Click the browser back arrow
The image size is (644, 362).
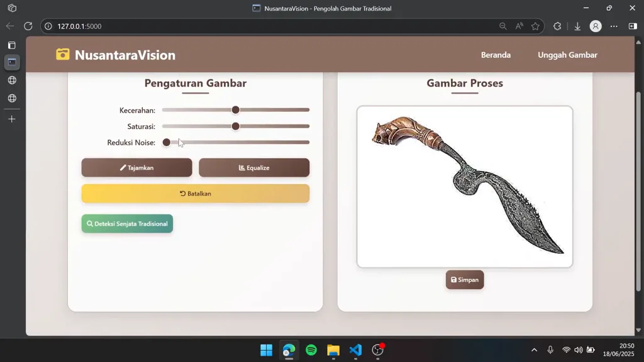[10, 26]
